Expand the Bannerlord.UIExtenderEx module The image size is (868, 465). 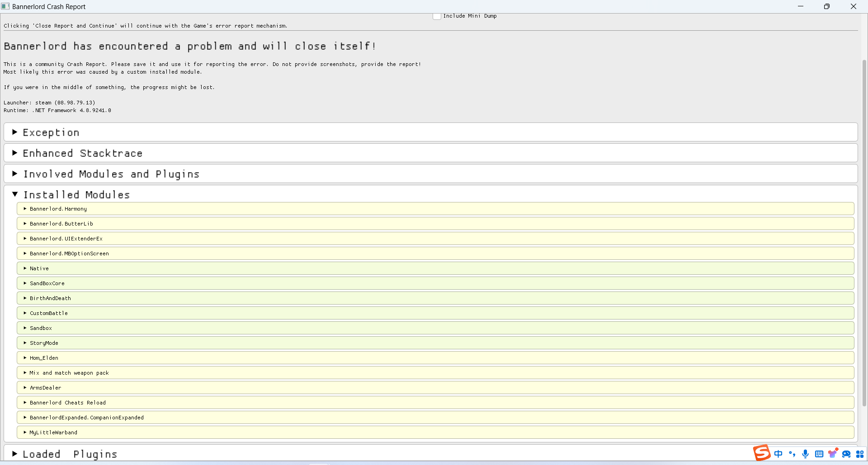click(435, 239)
